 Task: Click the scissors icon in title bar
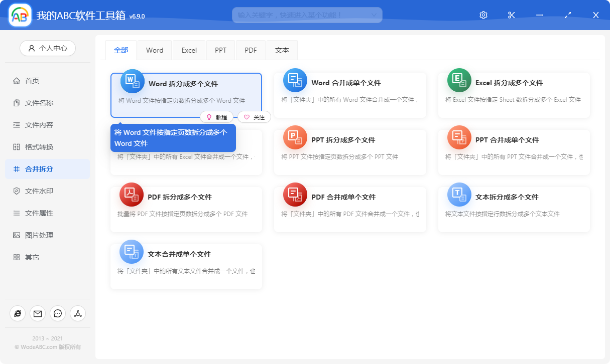[512, 15]
